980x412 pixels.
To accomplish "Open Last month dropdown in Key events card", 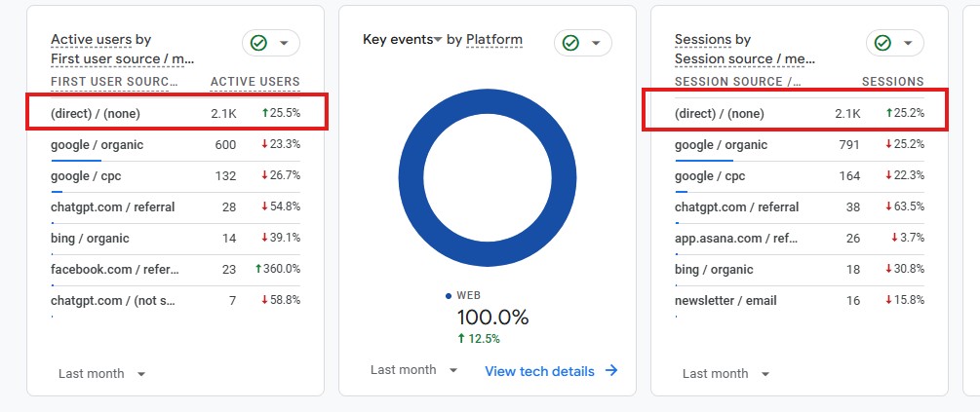I will pos(414,370).
